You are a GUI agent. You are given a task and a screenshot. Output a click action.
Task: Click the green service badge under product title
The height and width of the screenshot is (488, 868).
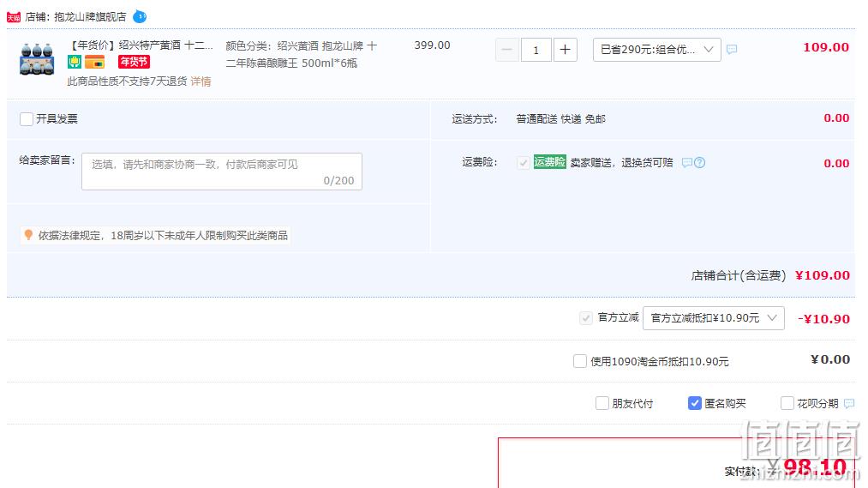75,62
